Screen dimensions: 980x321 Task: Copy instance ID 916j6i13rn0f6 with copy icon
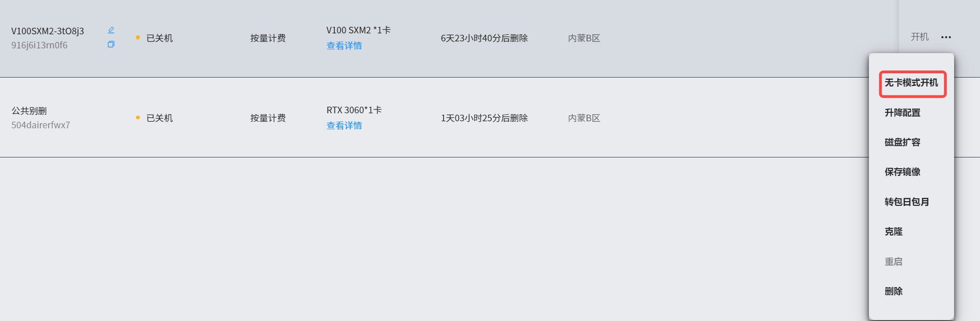click(x=111, y=44)
